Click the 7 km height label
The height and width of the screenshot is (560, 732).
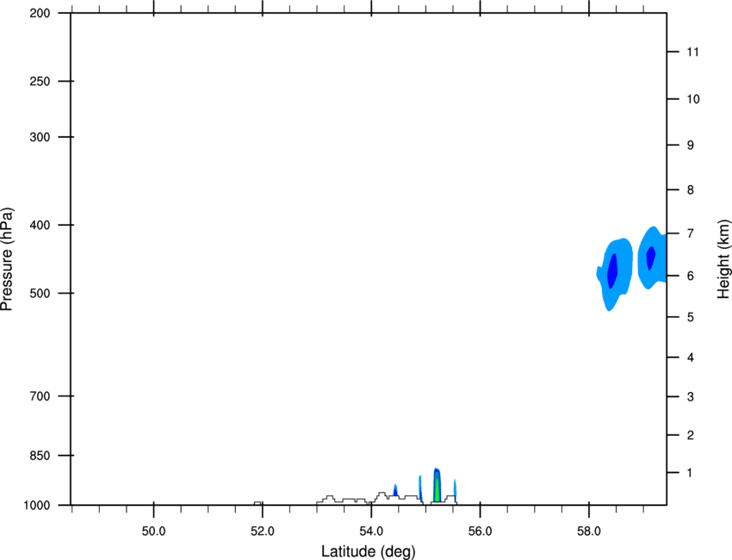click(691, 233)
